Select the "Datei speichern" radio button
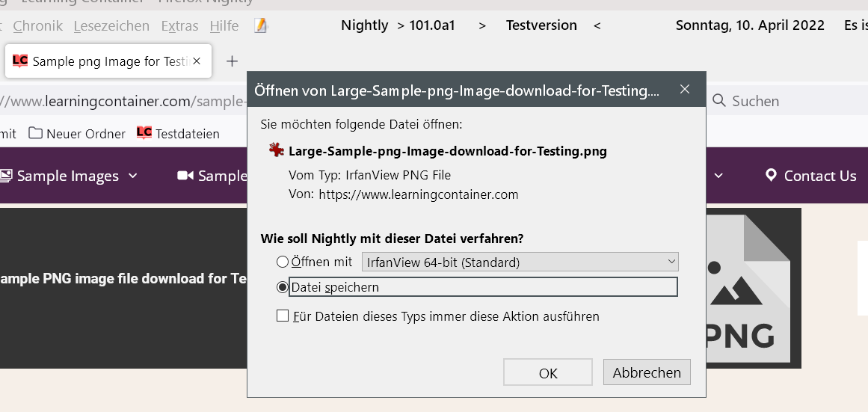868x412 pixels. pyautogui.click(x=282, y=287)
